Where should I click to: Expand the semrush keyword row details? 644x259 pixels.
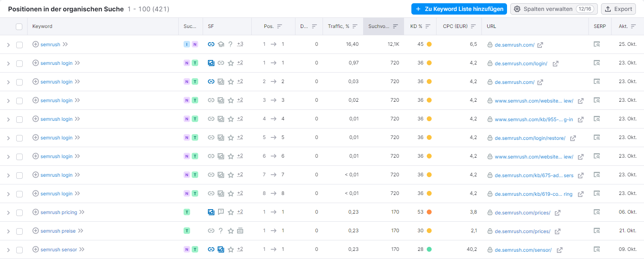pyautogui.click(x=8, y=45)
